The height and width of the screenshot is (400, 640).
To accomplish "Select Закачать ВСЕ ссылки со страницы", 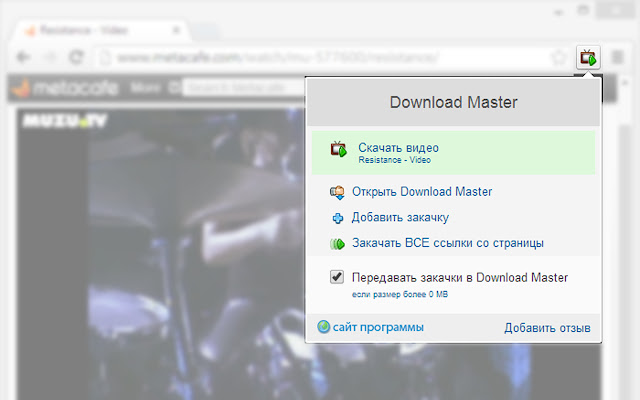I will click(x=448, y=243).
